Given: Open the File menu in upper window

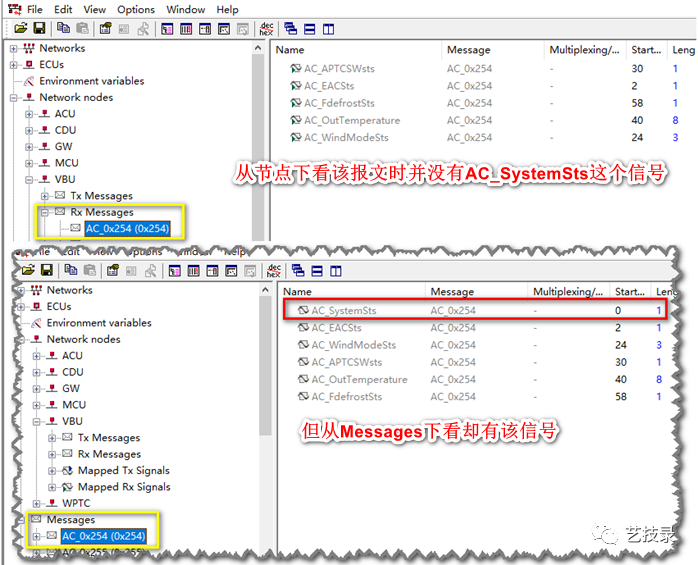Looking at the screenshot, I should 35,9.
